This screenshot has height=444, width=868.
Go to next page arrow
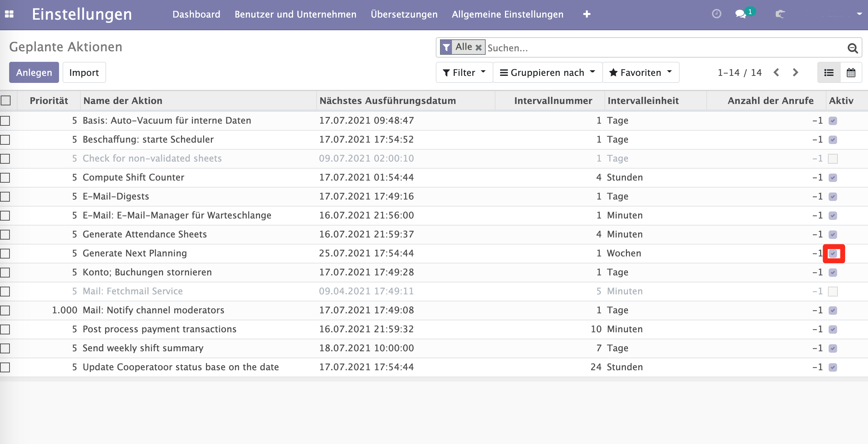[x=796, y=72]
